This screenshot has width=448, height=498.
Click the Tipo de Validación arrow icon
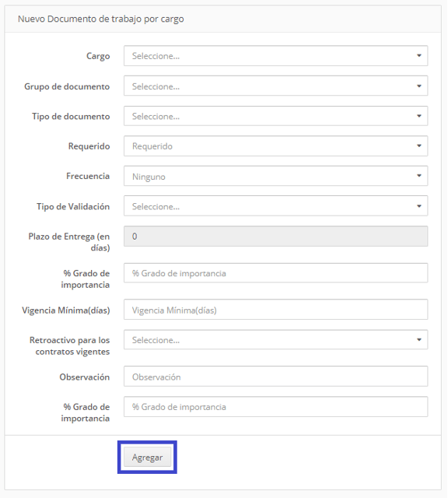point(419,206)
